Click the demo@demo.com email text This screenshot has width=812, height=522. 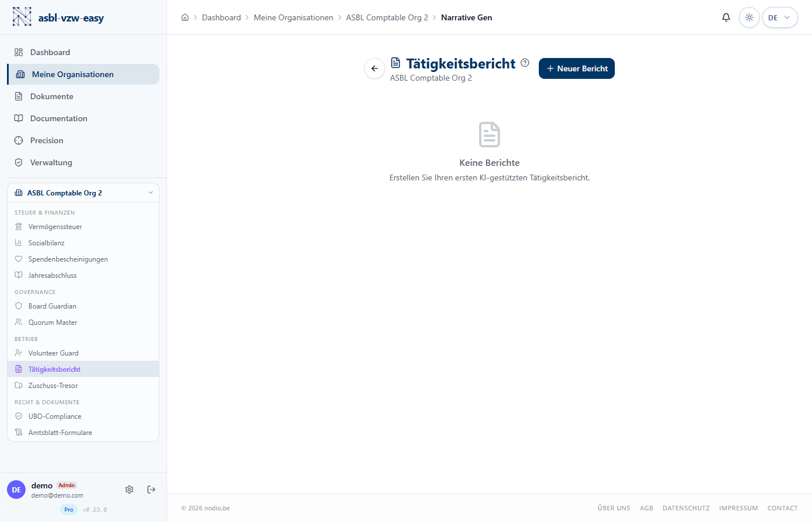click(57, 495)
